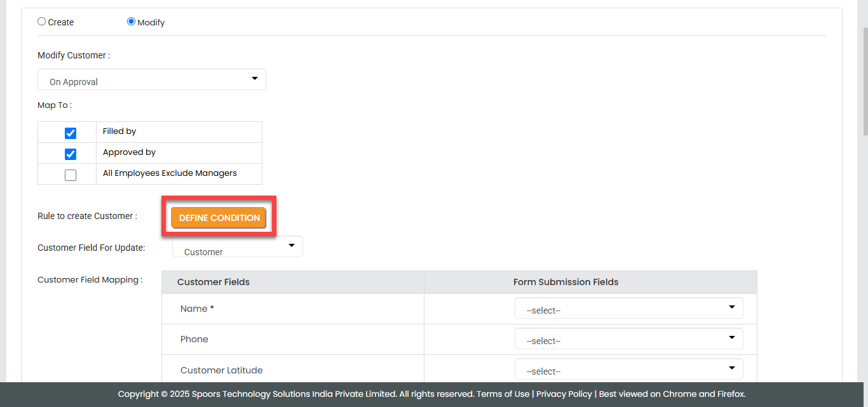Open the Modify Customer dropdown
The height and width of the screenshot is (407, 868).
[x=151, y=80]
